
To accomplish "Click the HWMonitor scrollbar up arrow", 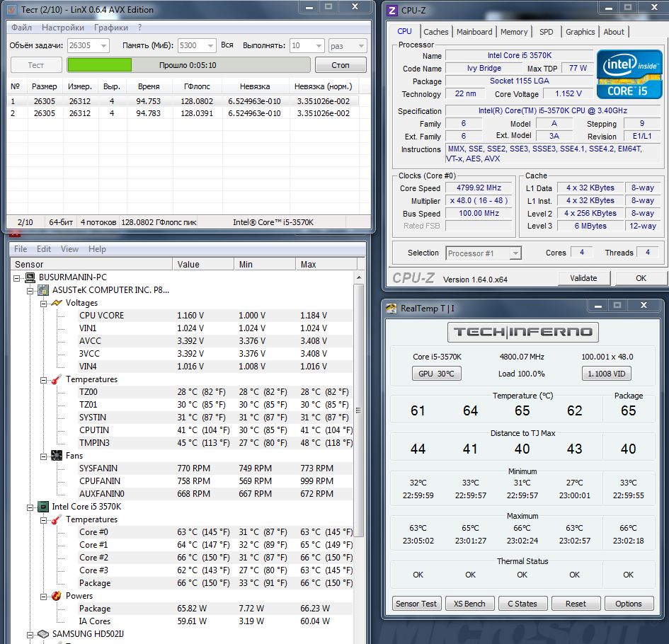I will coord(359,277).
